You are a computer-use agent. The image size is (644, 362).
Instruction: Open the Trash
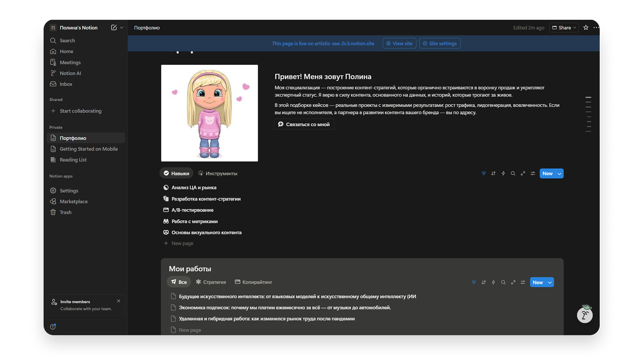point(65,212)
